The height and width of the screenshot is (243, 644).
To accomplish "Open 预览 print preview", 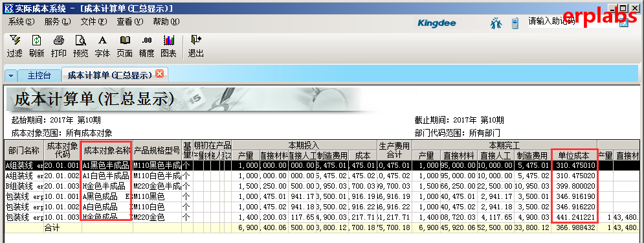I will pyautogui.click(x=80, y=46).
